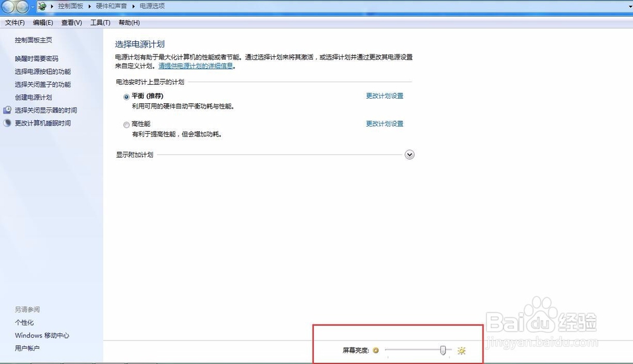The image size is (633, 364).
Task: Select the 高性能 power plan radio
Action: 127,125
